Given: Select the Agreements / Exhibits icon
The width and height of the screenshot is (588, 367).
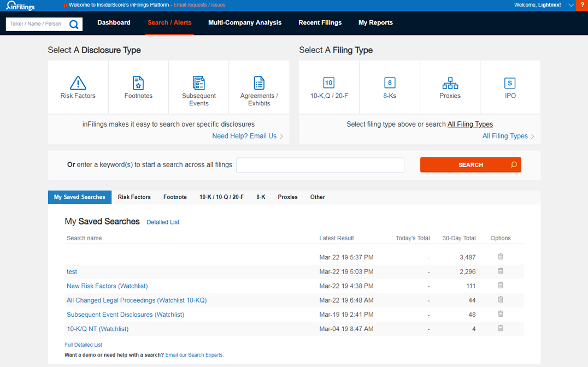Looking at the screenshot, I should click(x=259, y=83).
